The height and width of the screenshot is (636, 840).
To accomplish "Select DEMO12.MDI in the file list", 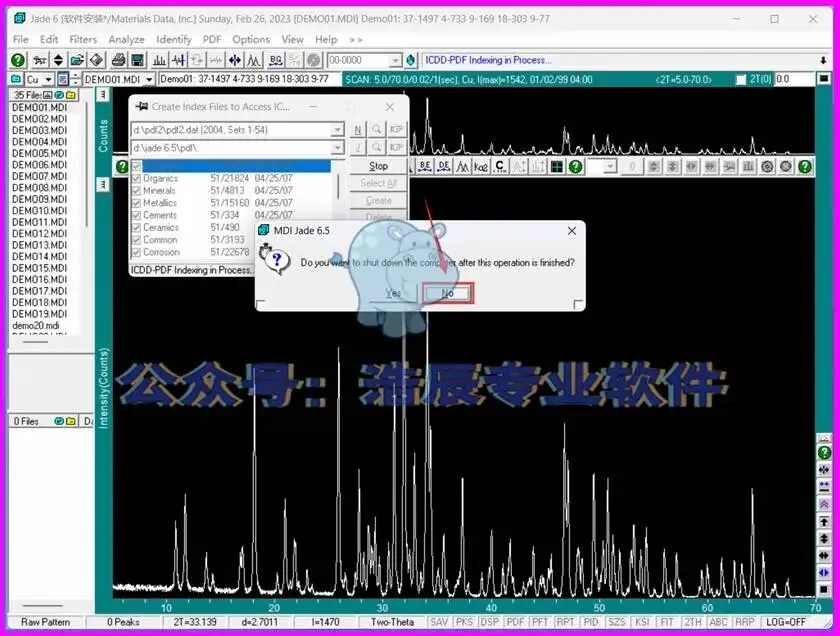I will click(x=40, y=234).
